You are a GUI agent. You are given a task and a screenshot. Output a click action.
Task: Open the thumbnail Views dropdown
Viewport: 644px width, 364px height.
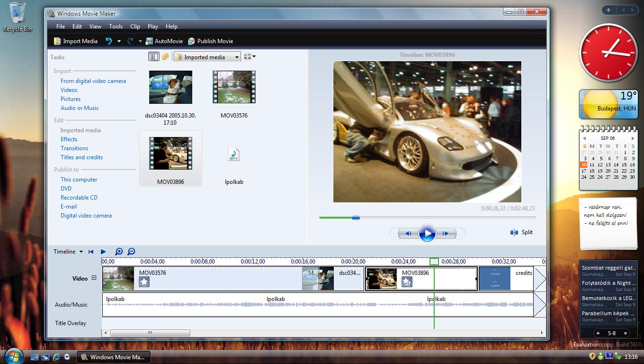[x=250, y=57]
